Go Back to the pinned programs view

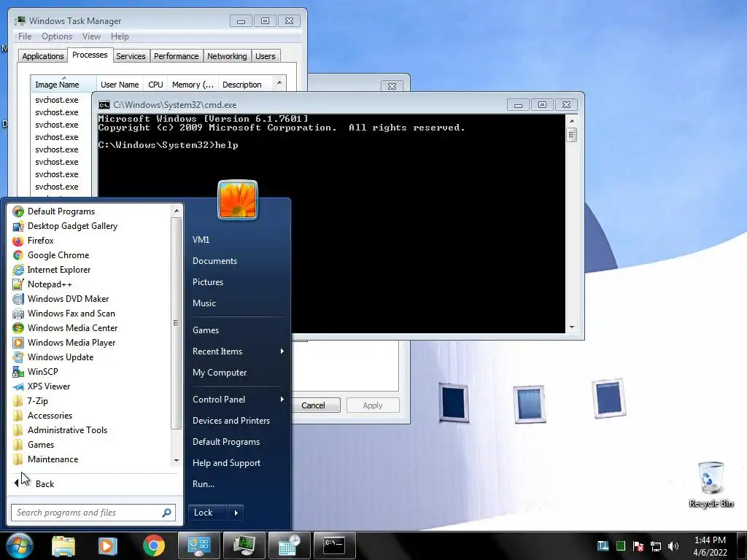[44, 484]
